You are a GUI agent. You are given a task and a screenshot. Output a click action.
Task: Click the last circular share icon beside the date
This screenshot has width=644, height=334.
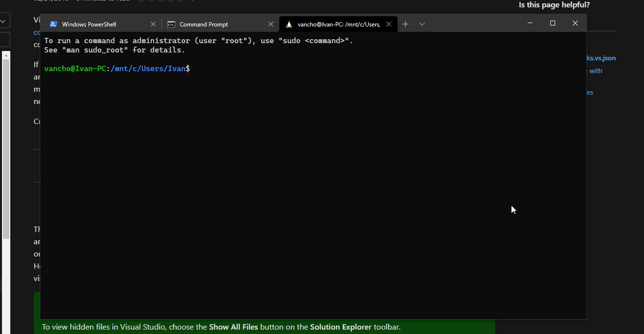180,1
